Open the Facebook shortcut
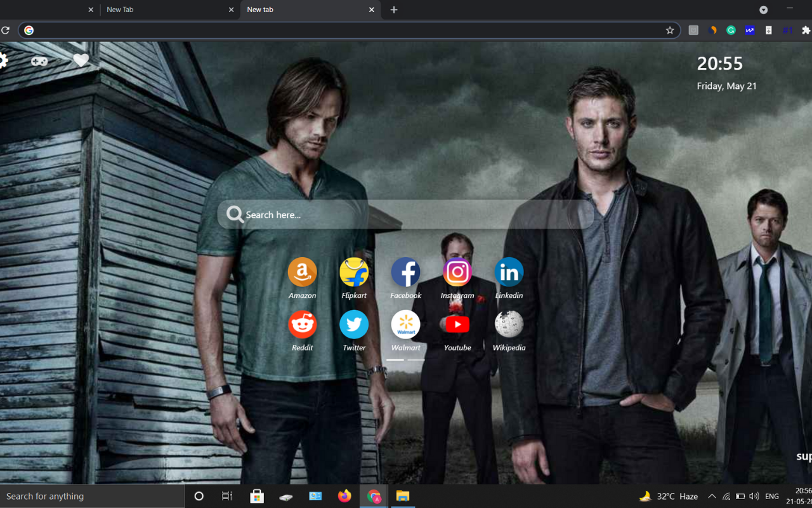This screenshot has height=508, width=812. point(405,272)
